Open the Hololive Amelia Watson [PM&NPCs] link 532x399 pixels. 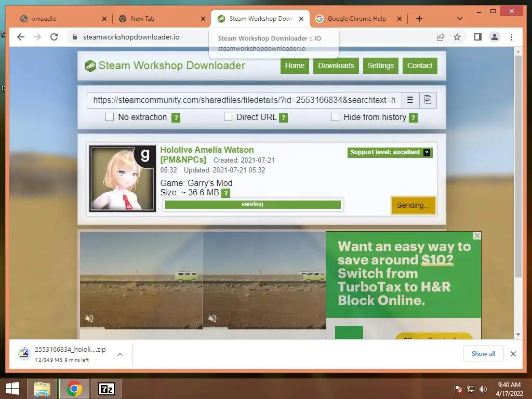pyautogui.click(x=207, y=154)
